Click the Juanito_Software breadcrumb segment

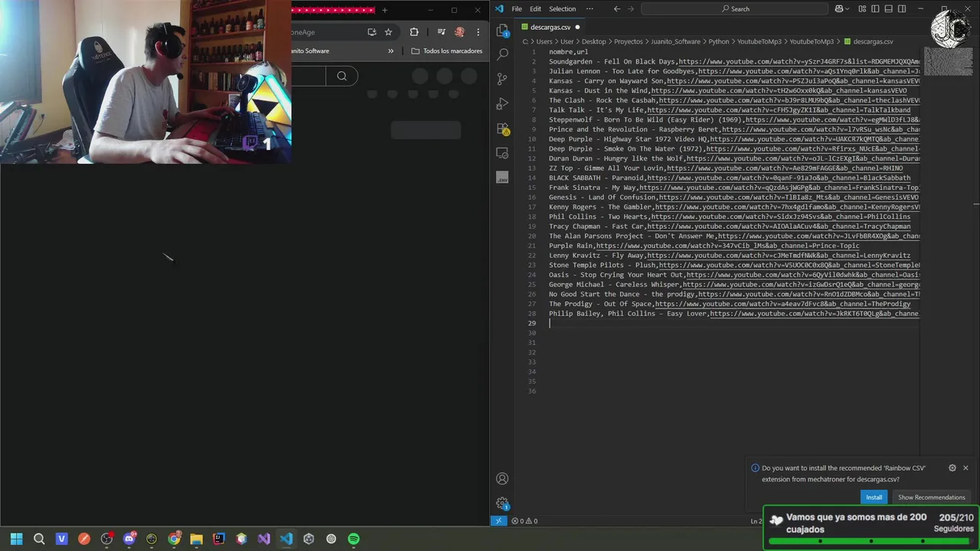675,41
